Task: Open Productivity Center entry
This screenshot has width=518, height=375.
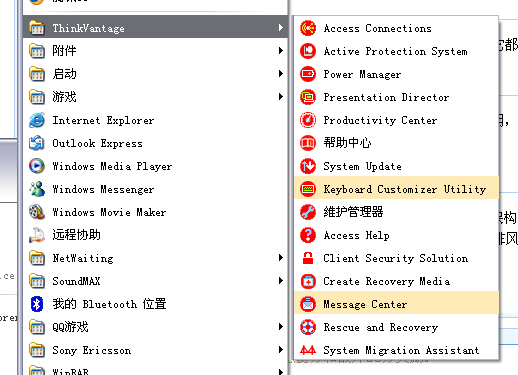Action: pyautogui.click(x=396, y=120)
